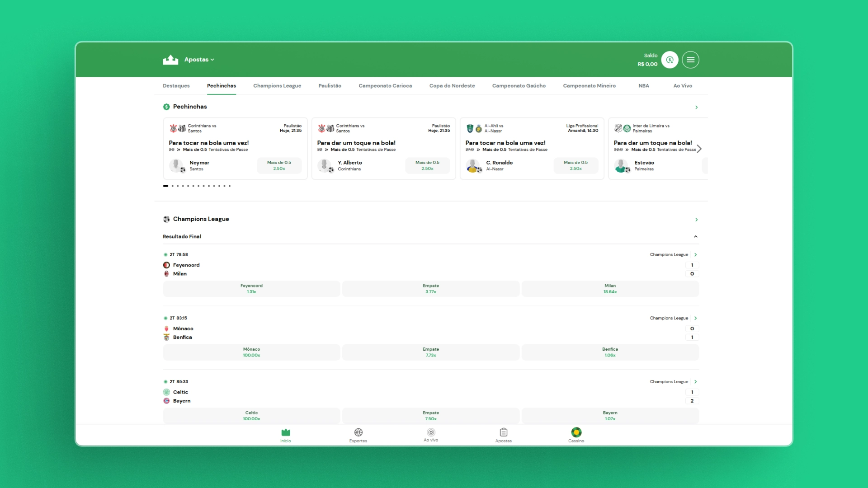The image size is (868, 488).
Task: Click Estevão player avatar
Action: click(621, 165)
